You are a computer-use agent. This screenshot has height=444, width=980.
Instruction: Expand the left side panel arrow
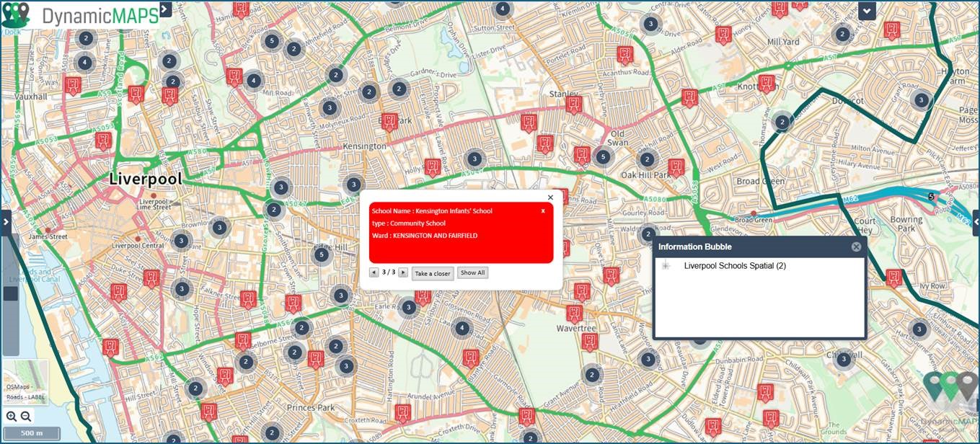pos(6,222)
